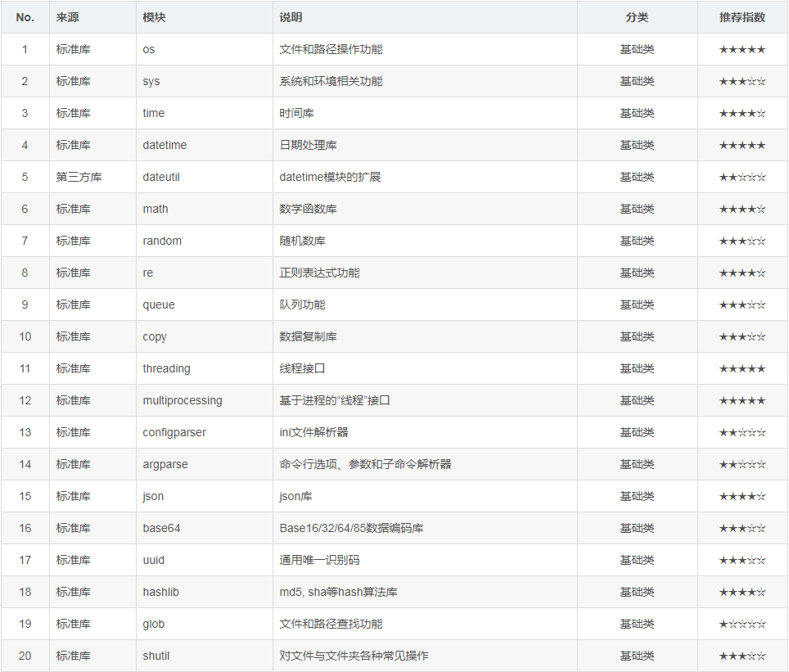Click description datetime模块的扩展
This screenshot has width=789, height=672.
click(x=330, y=177)
